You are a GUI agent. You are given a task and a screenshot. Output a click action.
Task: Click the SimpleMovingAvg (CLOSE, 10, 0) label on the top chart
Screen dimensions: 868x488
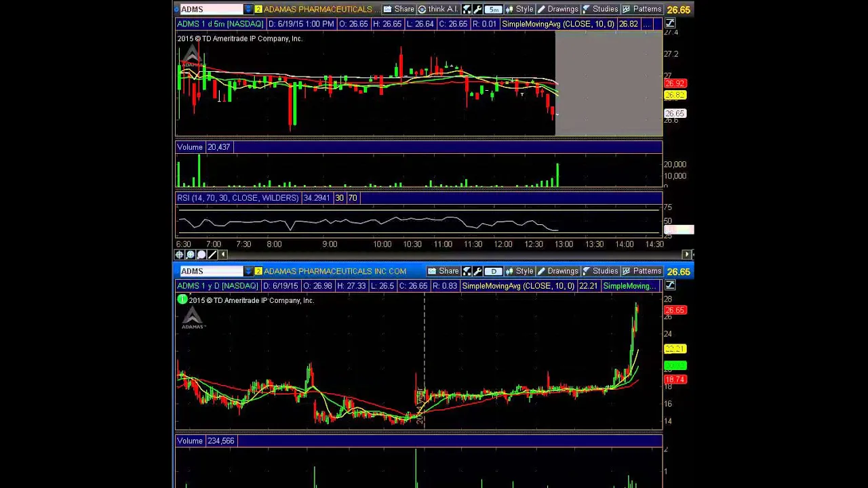[x=558, y=24]
